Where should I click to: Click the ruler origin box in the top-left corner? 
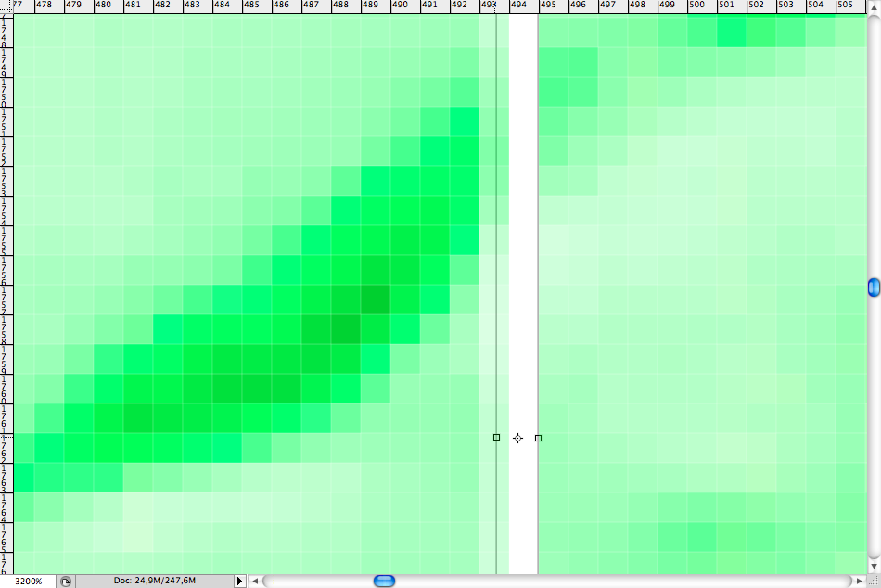pyautogui.click(x=6, y=6)
